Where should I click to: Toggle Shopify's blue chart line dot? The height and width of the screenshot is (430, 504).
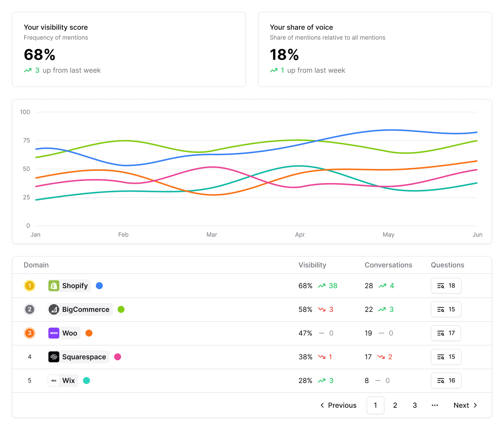point(99,286)
